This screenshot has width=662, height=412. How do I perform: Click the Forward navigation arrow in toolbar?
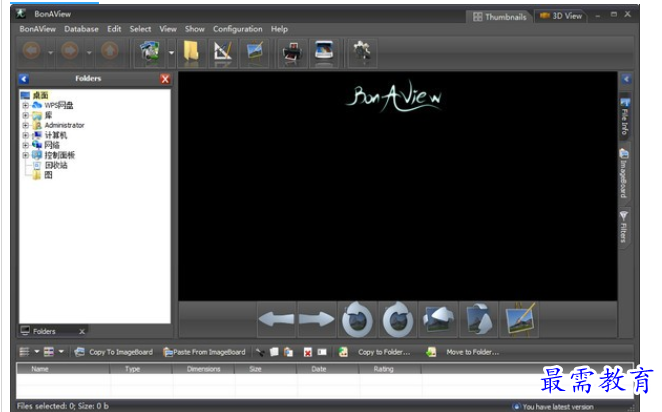pyautogui.click(x=70, y=51)
